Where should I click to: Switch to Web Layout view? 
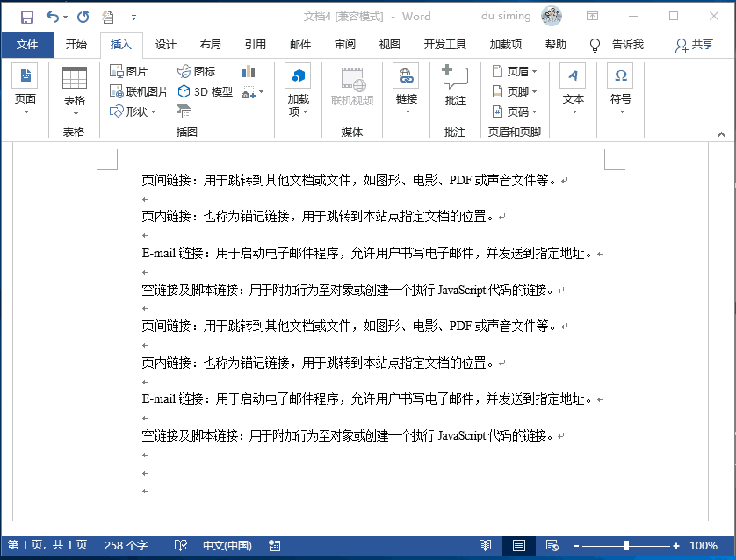pyautogui.click(x=552, y=545)
